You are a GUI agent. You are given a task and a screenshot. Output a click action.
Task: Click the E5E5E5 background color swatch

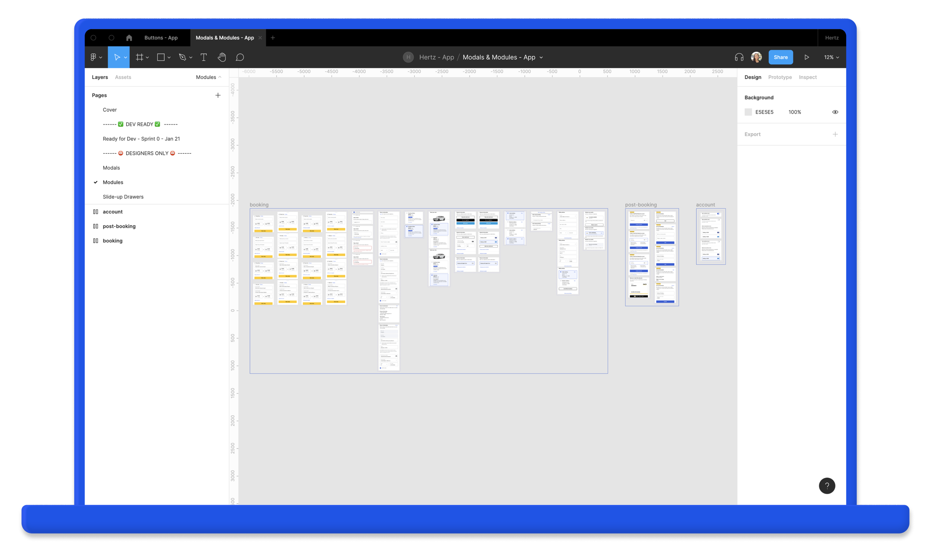pos(748,112)
